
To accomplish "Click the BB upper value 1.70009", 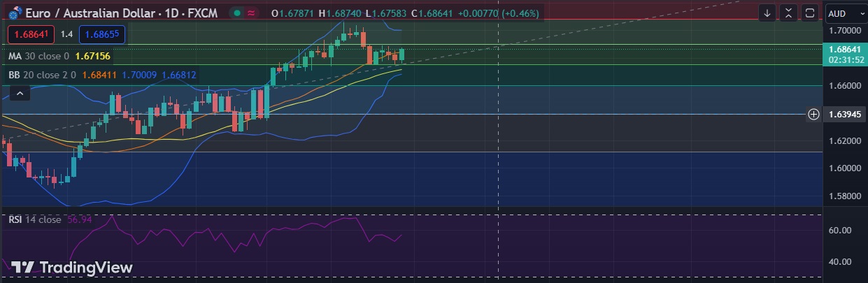I will [139, 74].
